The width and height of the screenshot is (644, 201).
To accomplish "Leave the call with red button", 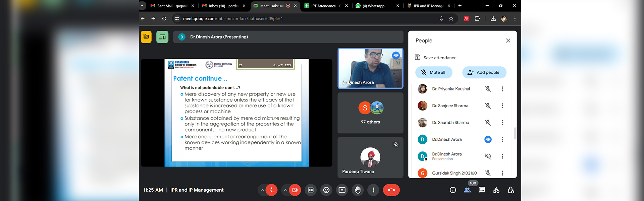I will [x=391, y=190].
